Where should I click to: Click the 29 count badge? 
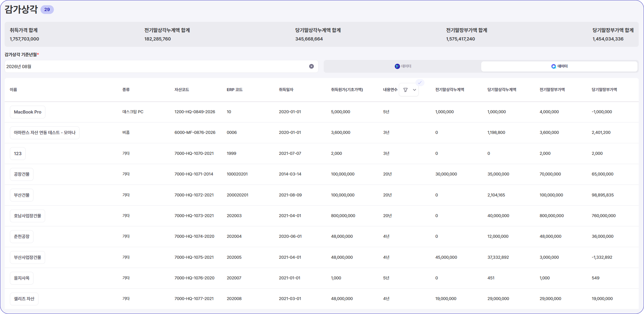pyautogui.click(x=47, y=10)
